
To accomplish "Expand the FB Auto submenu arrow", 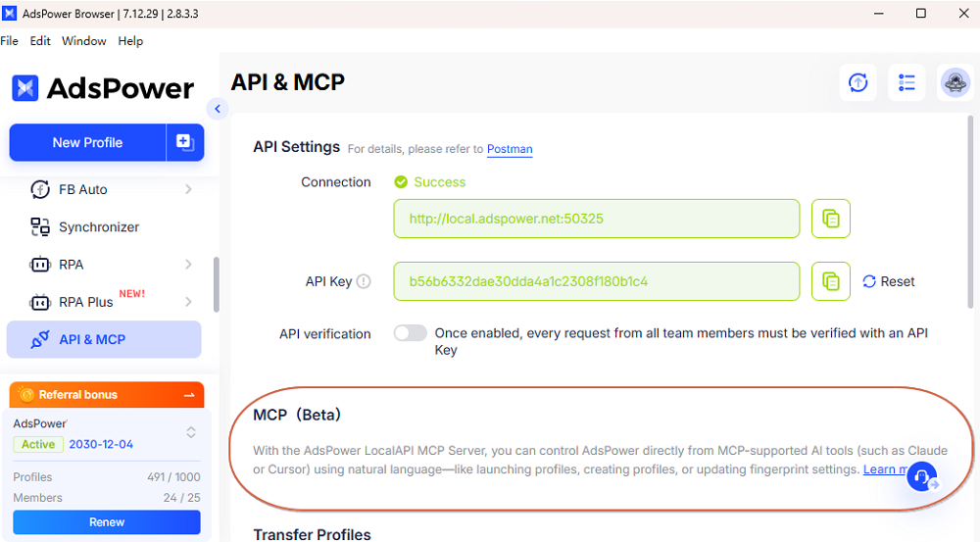I will (x=188, y=189).
